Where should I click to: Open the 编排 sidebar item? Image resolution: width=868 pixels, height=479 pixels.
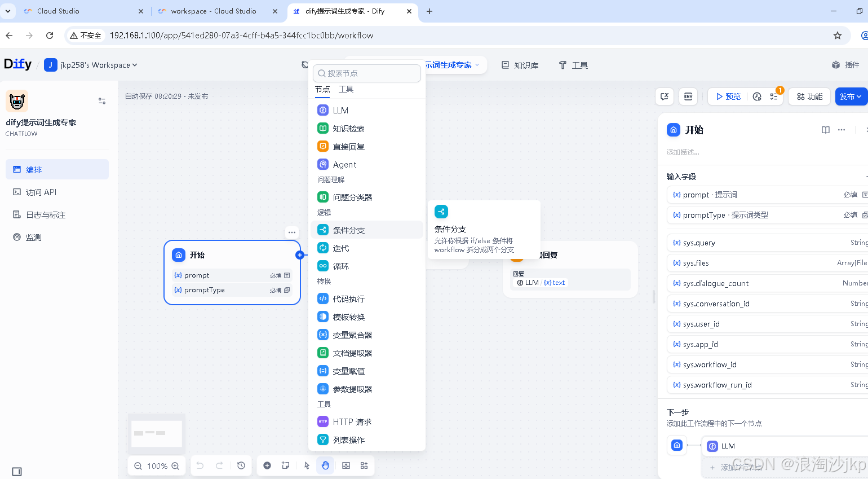pos(57,169)
